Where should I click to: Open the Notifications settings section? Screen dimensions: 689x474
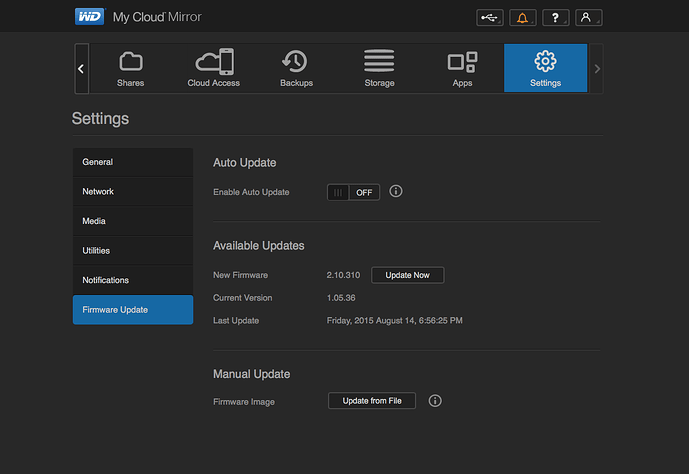pyautogui.click(x=133, y=280)
